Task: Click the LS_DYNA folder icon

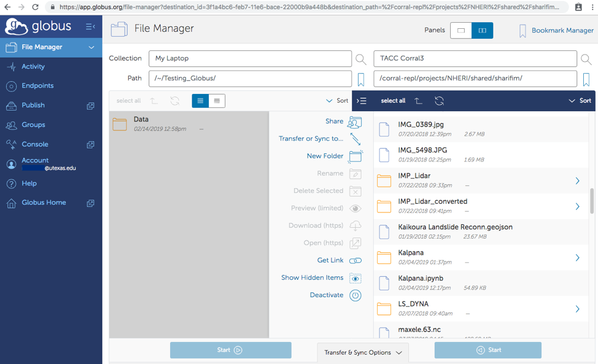Action: pyautogui.click(x=384, y=309)
